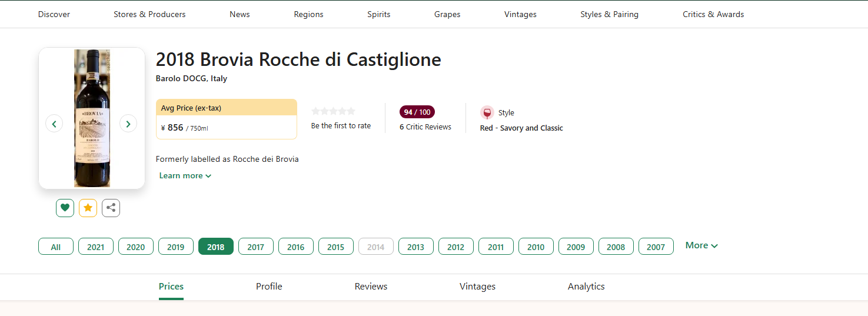Click the Avg Price (ex-tax) box

tap(227, 119)
